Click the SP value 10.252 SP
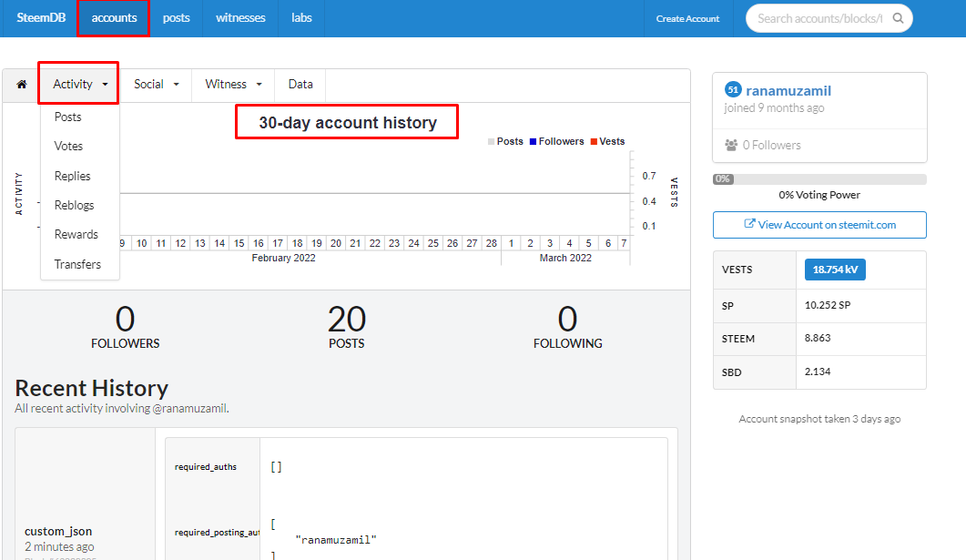The image size is (966, 560). pos(828,305)
